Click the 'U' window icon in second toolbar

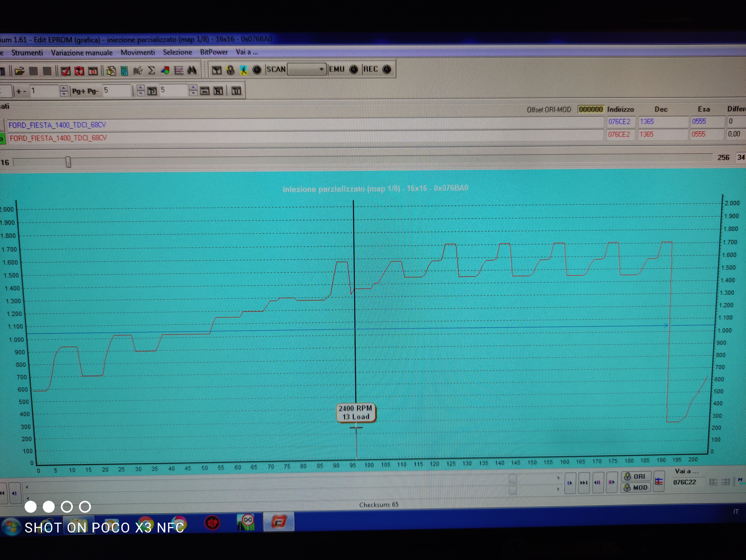click(236, 91)
